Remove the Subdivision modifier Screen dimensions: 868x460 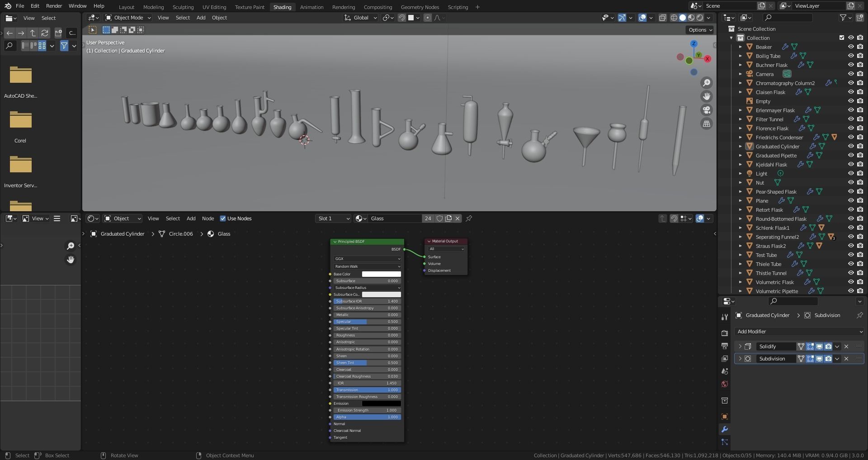846,359
